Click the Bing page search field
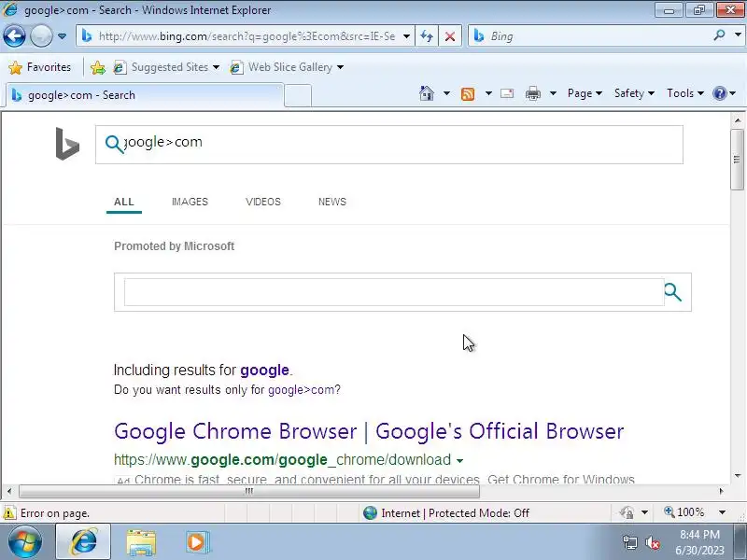Image resolution: width=747 pixels, height=560 pixels. 389,145
